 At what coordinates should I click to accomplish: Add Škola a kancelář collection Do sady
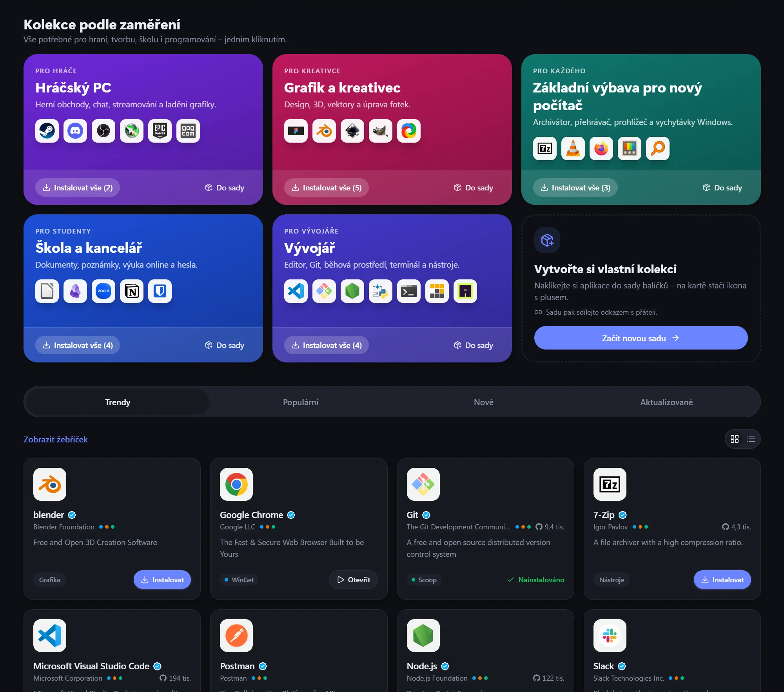225,345
